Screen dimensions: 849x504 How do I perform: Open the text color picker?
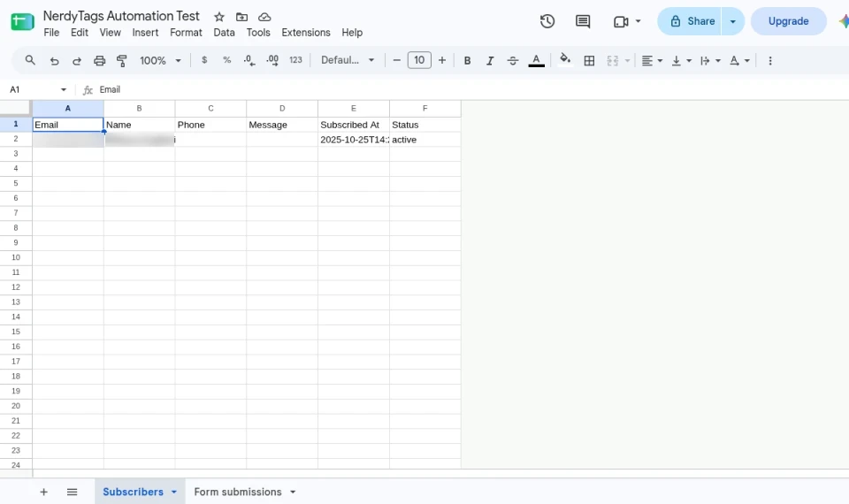coord(536,61)
